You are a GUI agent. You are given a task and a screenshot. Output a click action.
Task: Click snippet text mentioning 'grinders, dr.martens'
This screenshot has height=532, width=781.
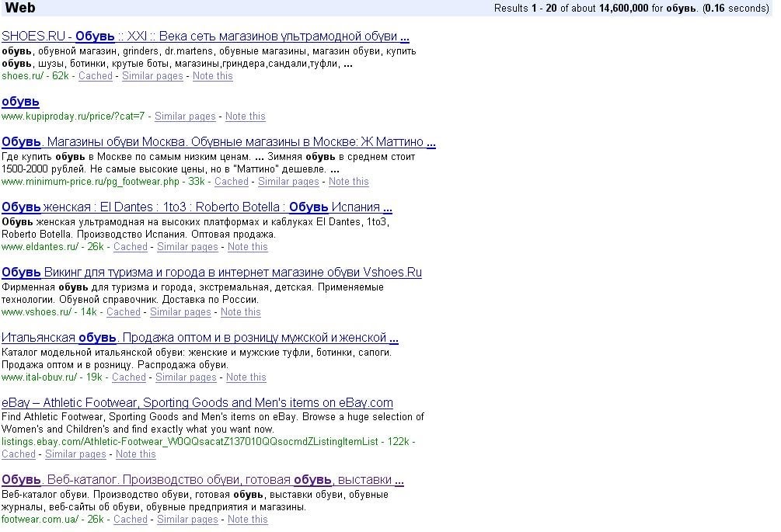(x=209, y=50)
